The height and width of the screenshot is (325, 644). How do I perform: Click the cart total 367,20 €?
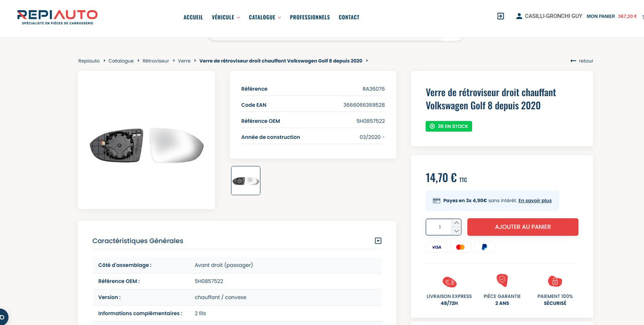pos(627,17)
